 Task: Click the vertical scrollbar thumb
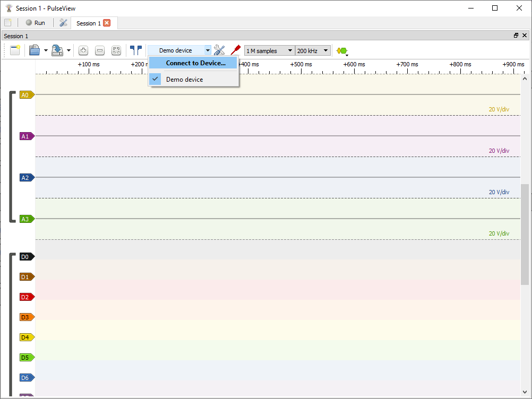(x=525, y=233)
